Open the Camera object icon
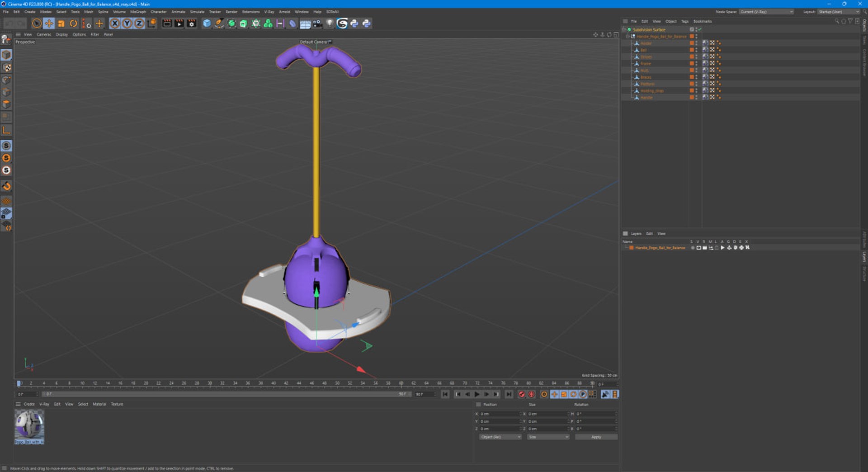Viewport: 868px width, 472px height. pyautogui.click(x=317, y=24)
